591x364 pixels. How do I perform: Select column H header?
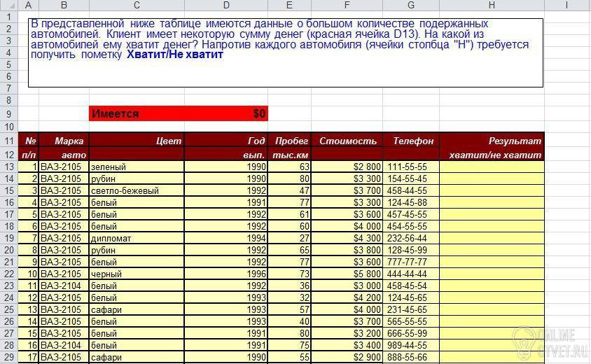coord(492,5)
